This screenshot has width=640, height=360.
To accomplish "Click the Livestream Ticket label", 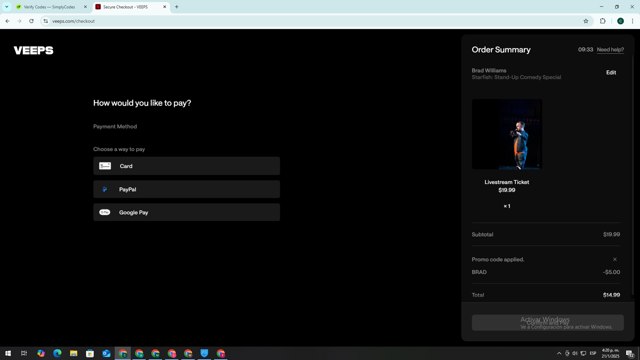I will [507, 182].
